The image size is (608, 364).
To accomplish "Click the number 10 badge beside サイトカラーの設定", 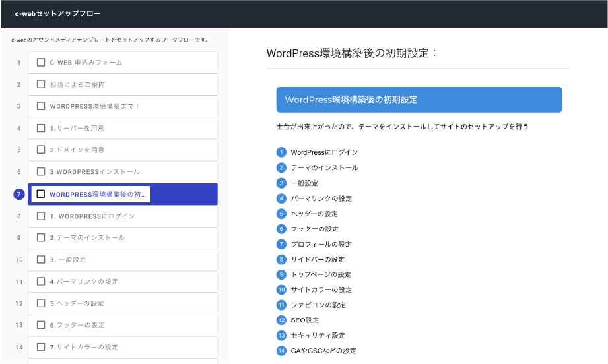I will tap(281, 289).
